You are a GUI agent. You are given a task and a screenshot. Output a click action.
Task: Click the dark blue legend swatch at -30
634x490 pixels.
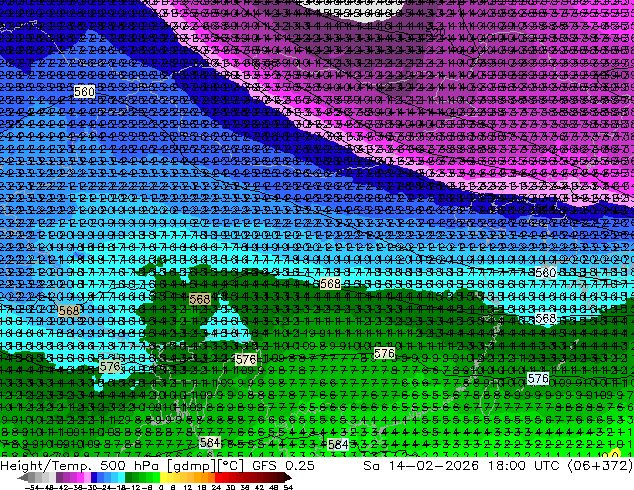(94, 477)
